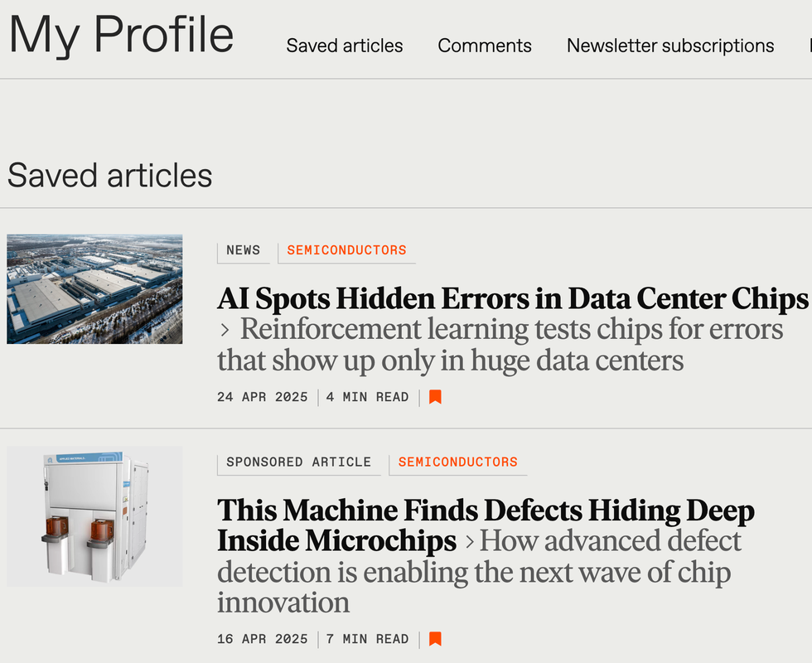Select the first SEMICONDUCTORS topic tag
Viewport: 812px width, 663px height.
tap(347, 249)
